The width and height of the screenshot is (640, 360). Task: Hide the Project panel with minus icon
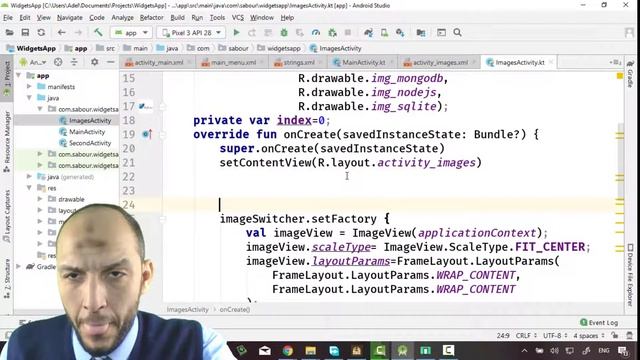(111, 62)
